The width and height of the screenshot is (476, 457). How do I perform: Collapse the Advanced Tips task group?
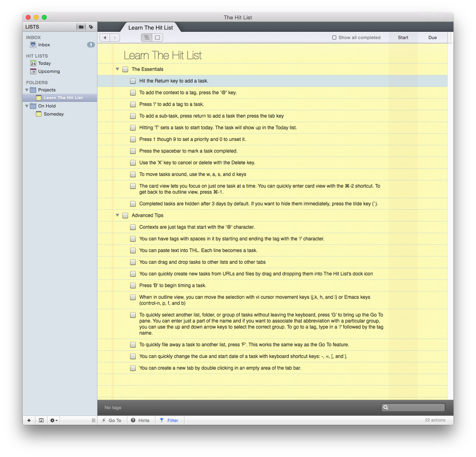pos(118,215)
